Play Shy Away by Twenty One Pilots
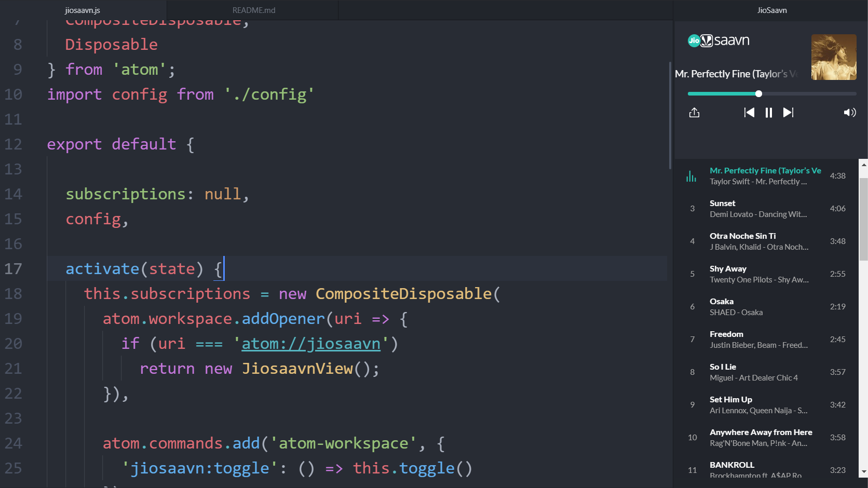Screen dimensions: 868x488 click(767, 274)
